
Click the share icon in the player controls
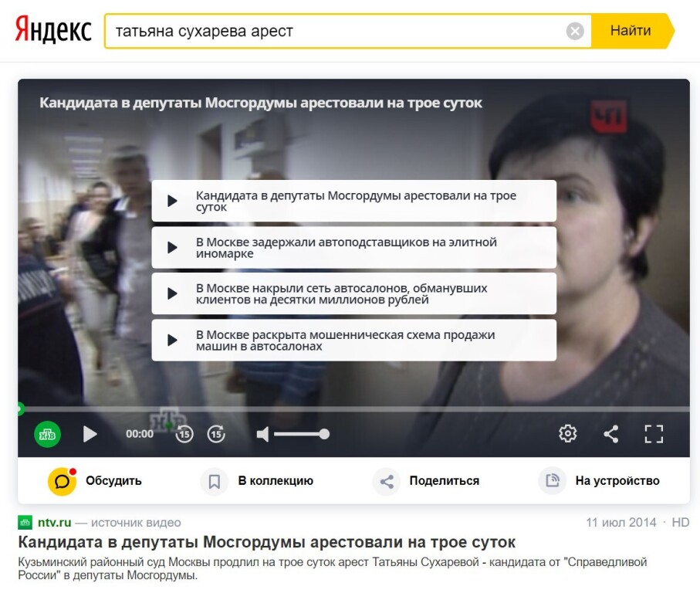click(610, 434)
